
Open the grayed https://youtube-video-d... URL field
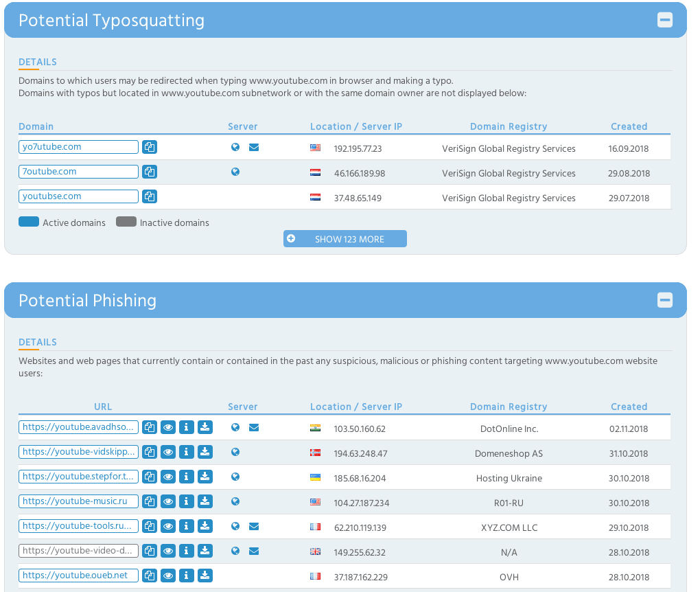tap(78, 551)
